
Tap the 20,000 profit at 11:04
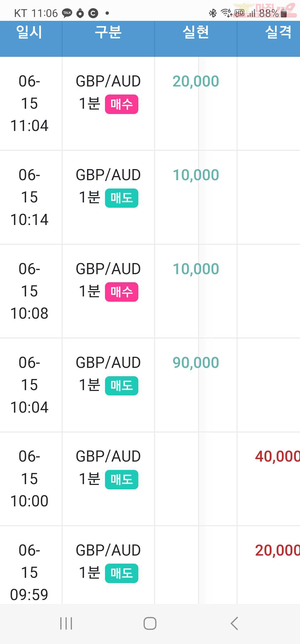196,81
